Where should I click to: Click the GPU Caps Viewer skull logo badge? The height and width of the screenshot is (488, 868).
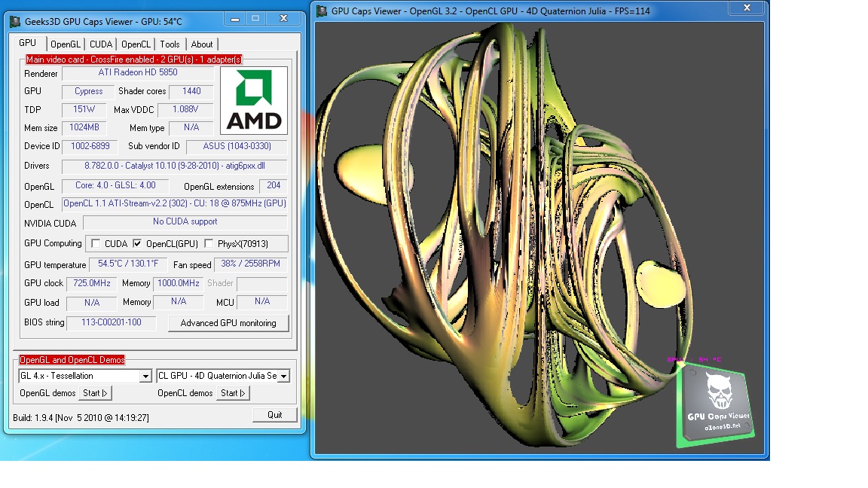[715, 404]
